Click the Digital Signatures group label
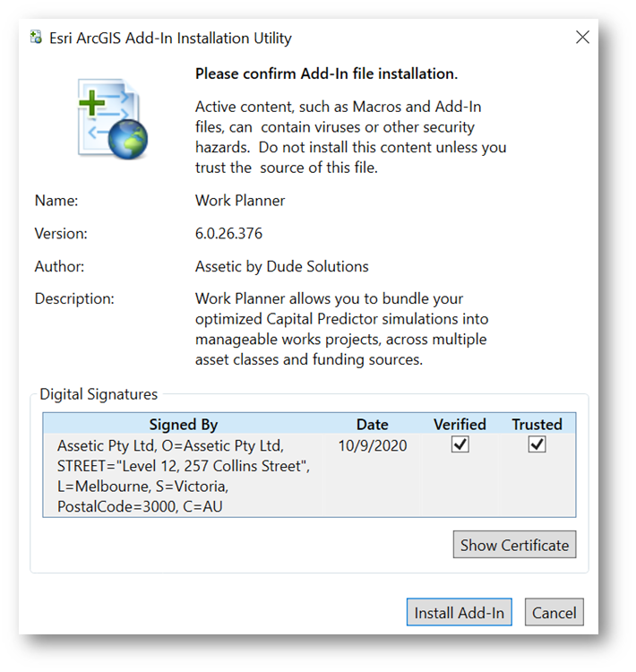 99,394
